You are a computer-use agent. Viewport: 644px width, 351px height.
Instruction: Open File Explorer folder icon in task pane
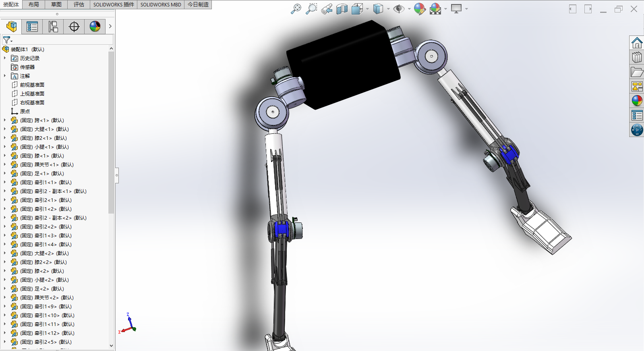637,72
